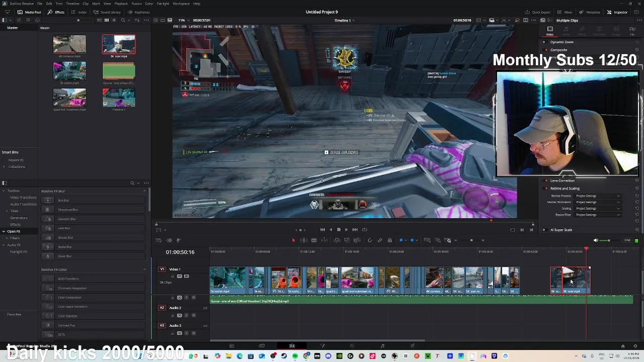
Task: Select the Video 1 track header V1
Action: click(162, 269)
